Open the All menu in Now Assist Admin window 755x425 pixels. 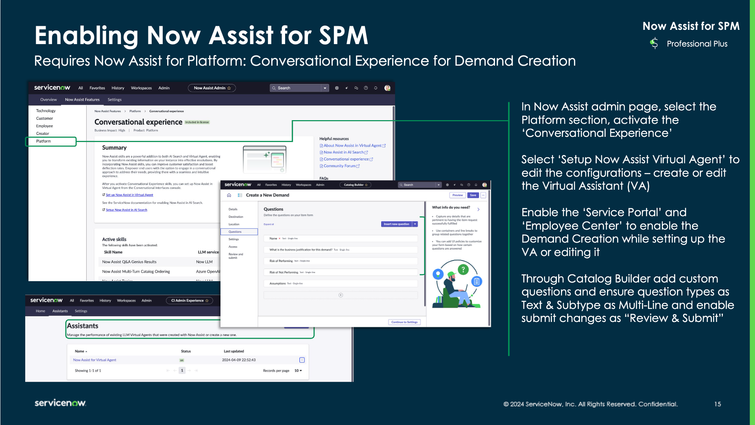coord(80,88)
